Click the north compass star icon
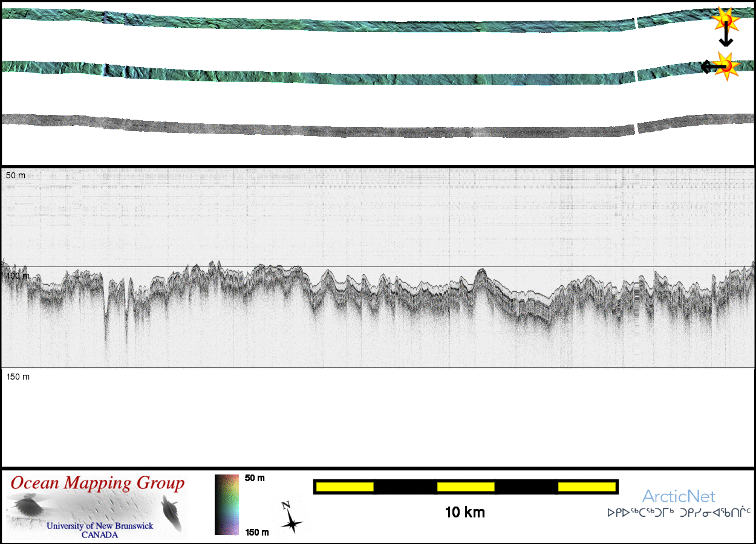 pos(291,517)
